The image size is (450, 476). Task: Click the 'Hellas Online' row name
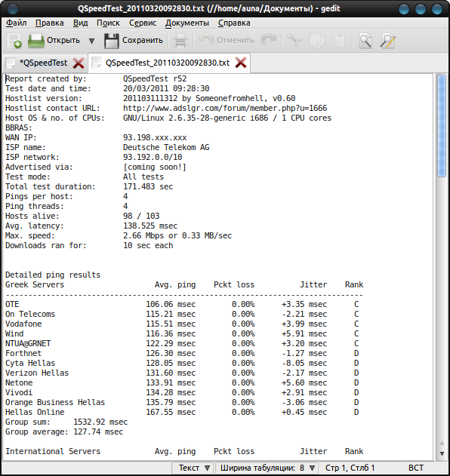pos(35,412)
